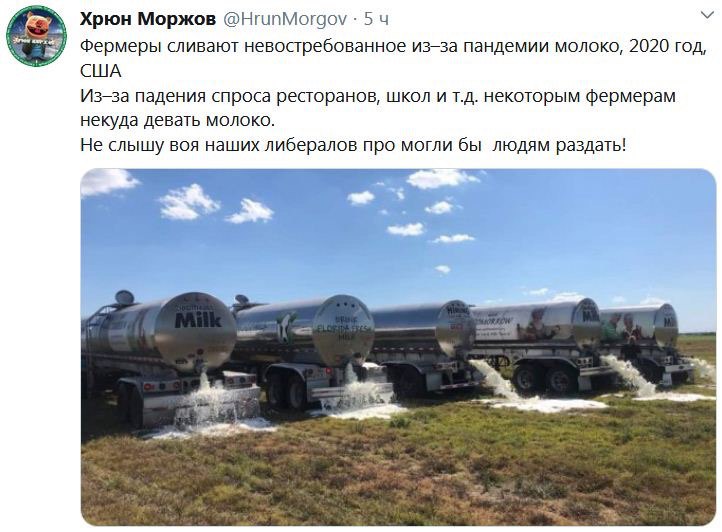Click the milk stream pouring from the fourth tanker
The width and height of the screenshot is (722, 532).
coord(495,379)
